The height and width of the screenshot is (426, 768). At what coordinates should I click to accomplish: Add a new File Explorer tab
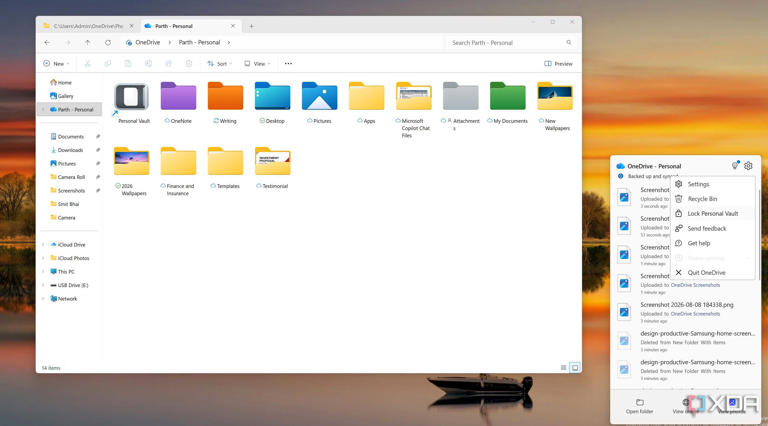tap(251, 26)
